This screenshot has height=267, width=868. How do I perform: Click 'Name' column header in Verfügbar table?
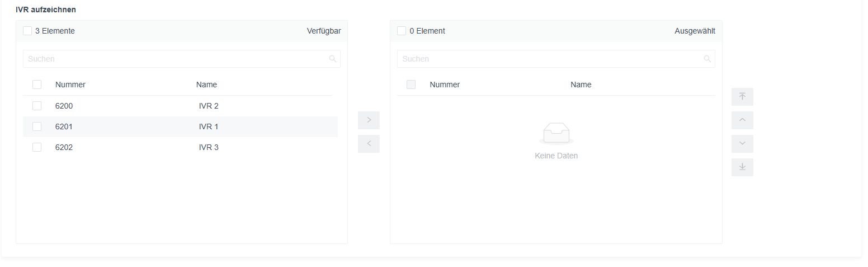click(x=206, y=85)
